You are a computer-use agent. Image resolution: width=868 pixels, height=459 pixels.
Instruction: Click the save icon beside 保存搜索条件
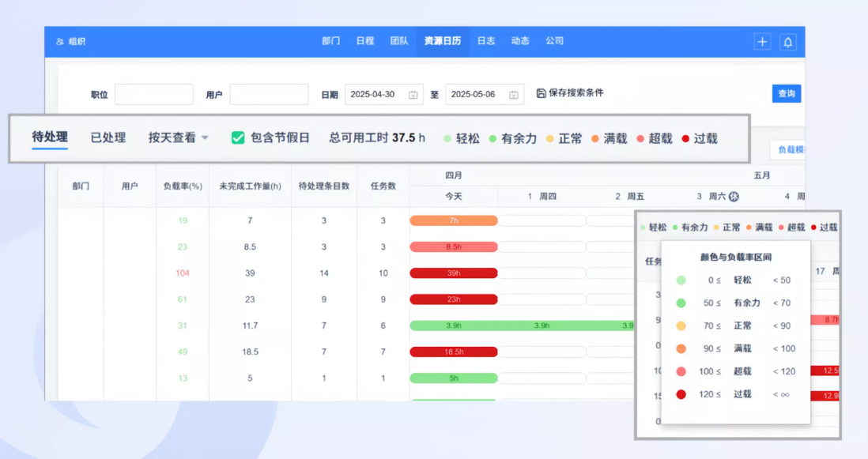542,92
